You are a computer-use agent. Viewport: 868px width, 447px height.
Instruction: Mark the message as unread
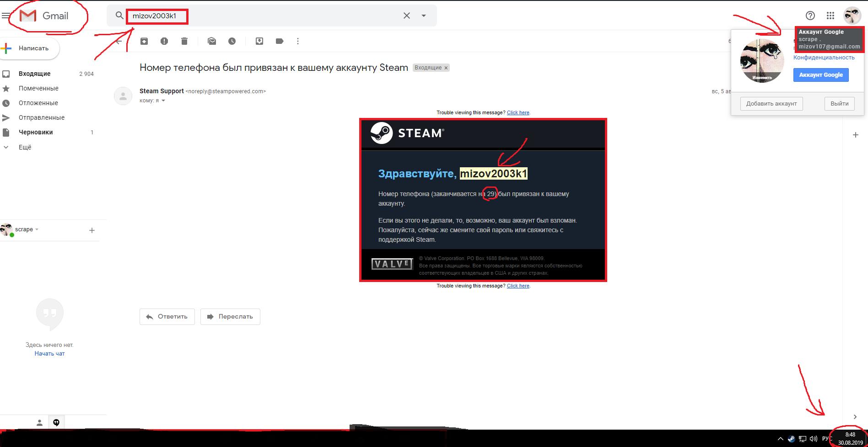(212, 41)
